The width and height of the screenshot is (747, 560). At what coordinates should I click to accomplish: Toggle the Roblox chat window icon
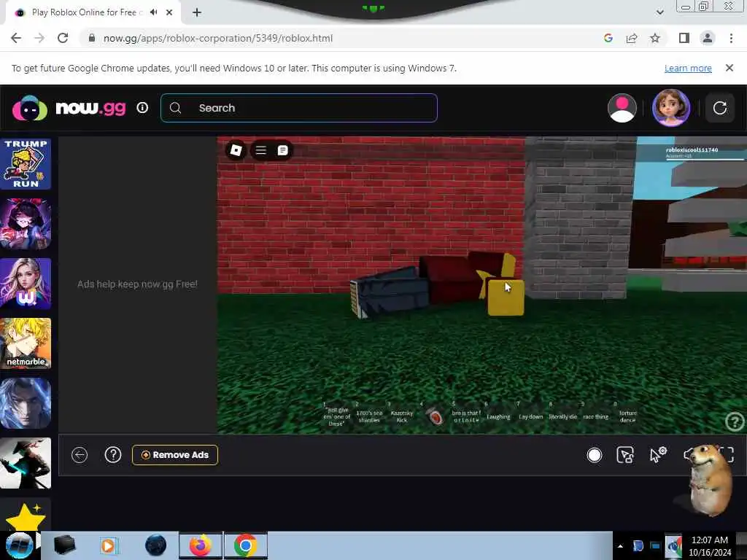pos(282,150)
